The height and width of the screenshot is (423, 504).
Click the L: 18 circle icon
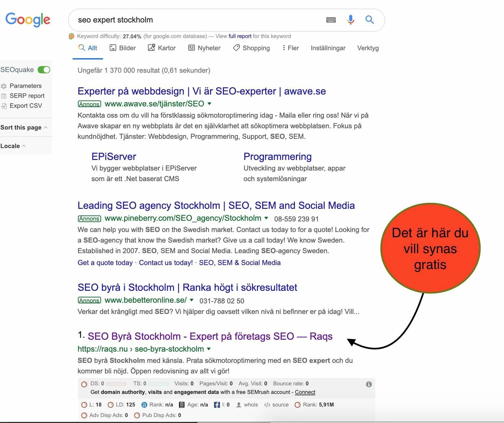click(x=84, y=405)
